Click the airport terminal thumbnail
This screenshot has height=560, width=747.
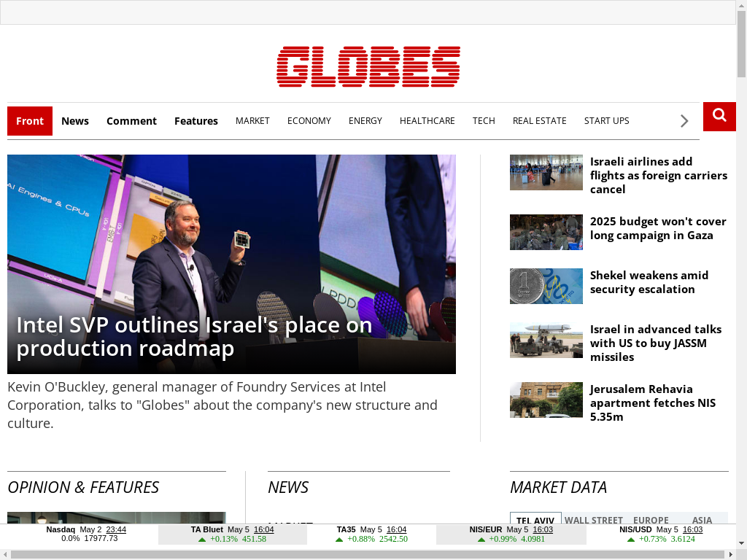[546, 172]
